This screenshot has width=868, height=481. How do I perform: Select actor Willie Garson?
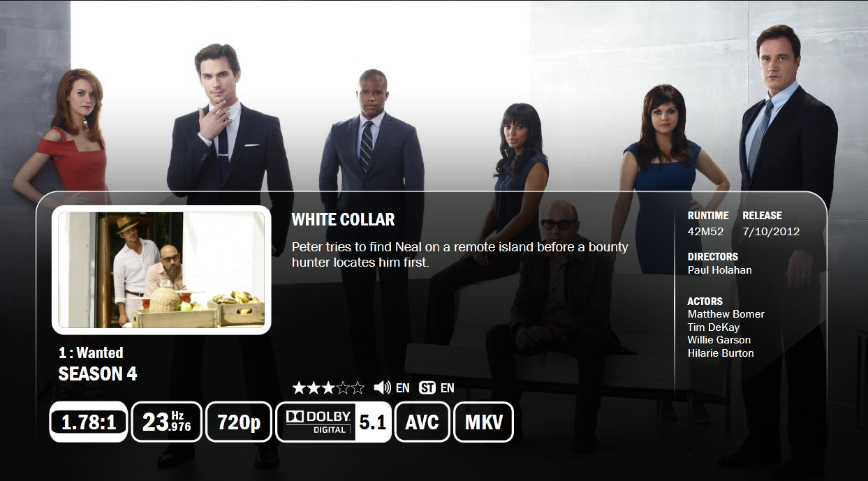[719, 340]
